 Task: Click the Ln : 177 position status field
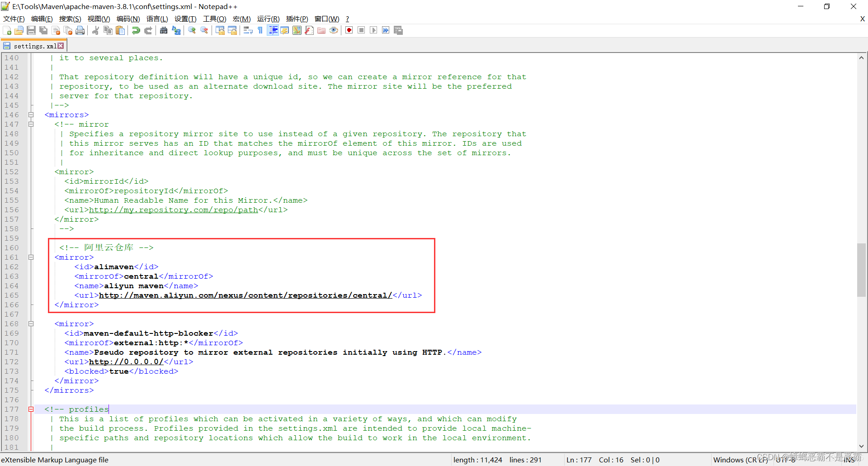pyautogui.click(x=579, y=460)
